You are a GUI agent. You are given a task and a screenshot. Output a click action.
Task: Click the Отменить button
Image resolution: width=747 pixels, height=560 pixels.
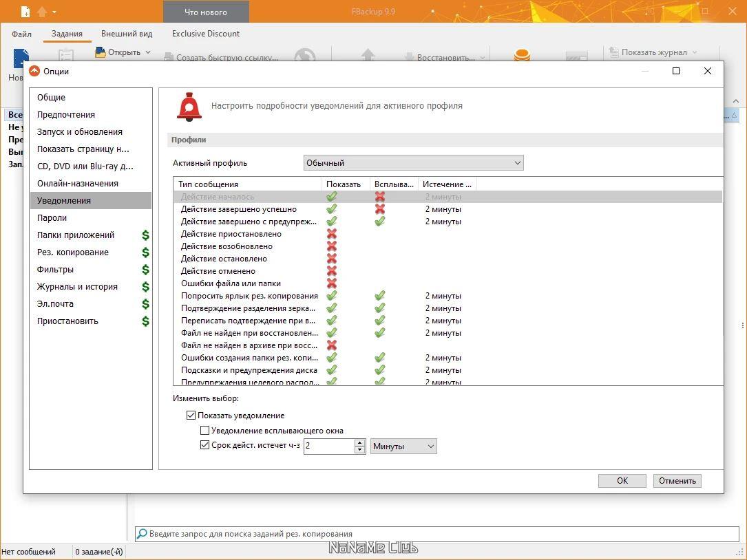677,480
